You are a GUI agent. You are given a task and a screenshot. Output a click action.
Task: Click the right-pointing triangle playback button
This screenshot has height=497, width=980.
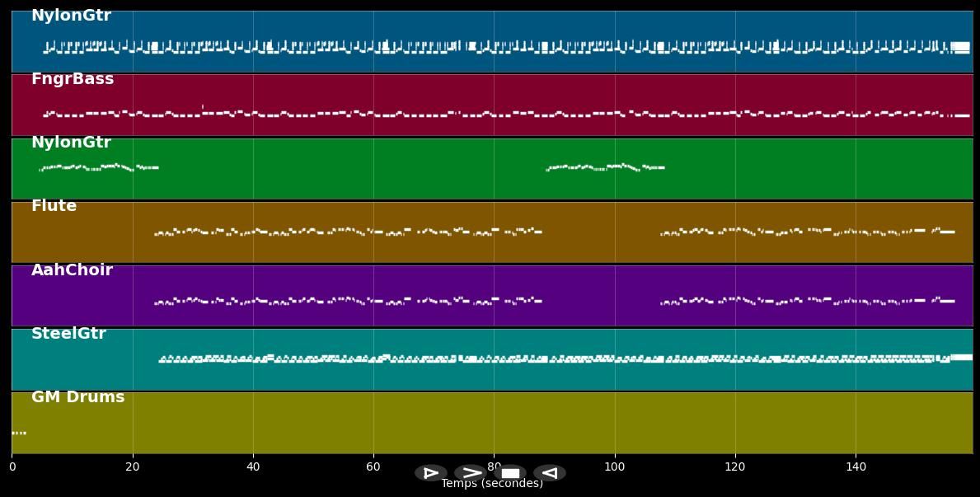pos(430,473)
